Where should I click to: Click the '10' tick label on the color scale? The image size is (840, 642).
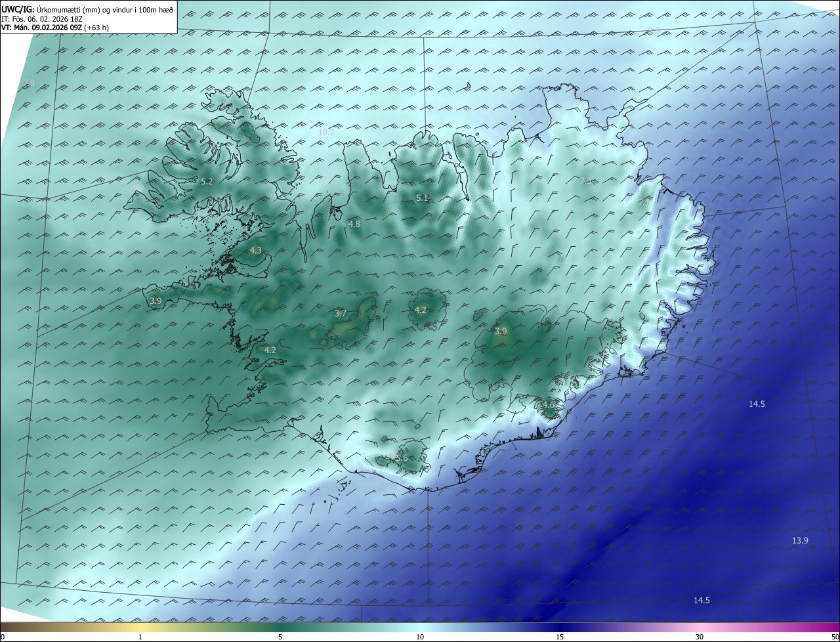[x=420, y=637]
